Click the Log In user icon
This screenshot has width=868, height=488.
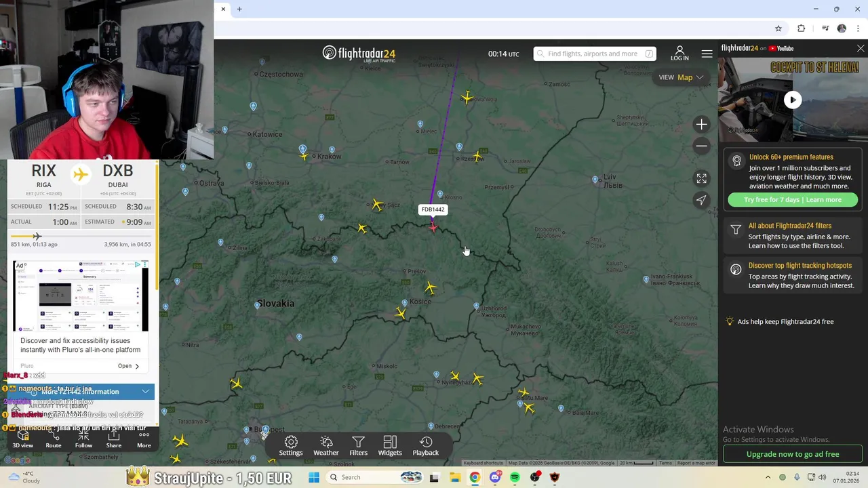[x=679, y=54]
